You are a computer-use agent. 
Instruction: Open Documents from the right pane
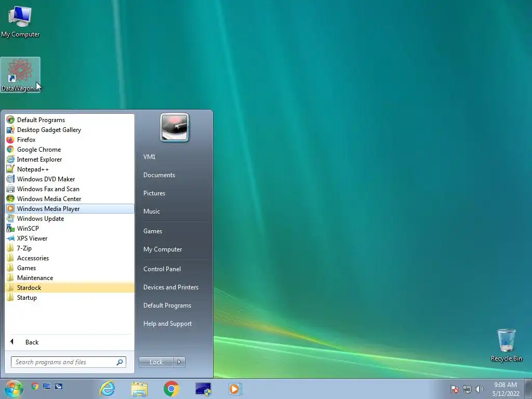(x=159, y=175)
